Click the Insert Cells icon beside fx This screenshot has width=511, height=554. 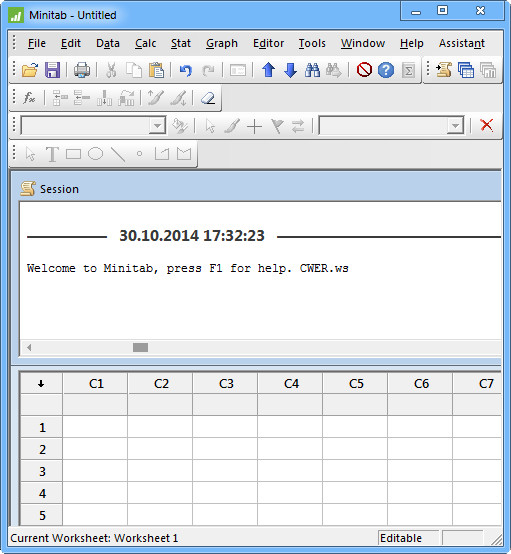pos(60,98)
